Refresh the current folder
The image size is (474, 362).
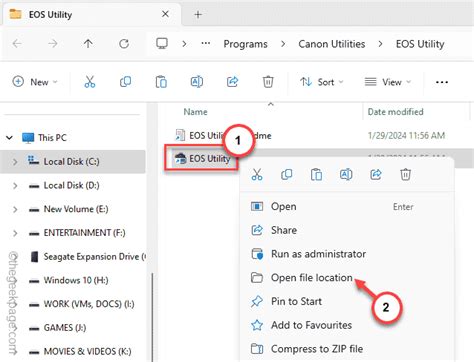124,44
